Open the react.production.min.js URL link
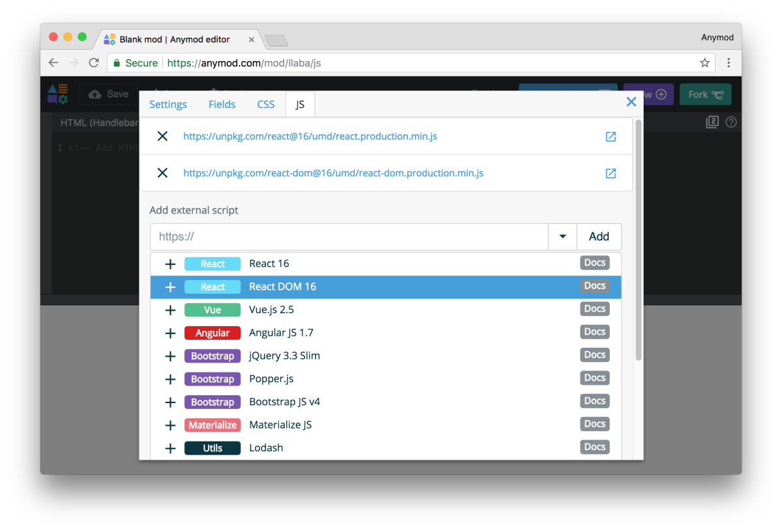 310,137
